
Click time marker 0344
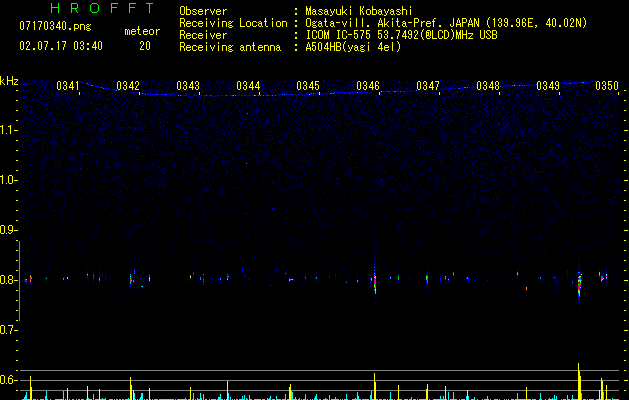(x=248, y=86)
